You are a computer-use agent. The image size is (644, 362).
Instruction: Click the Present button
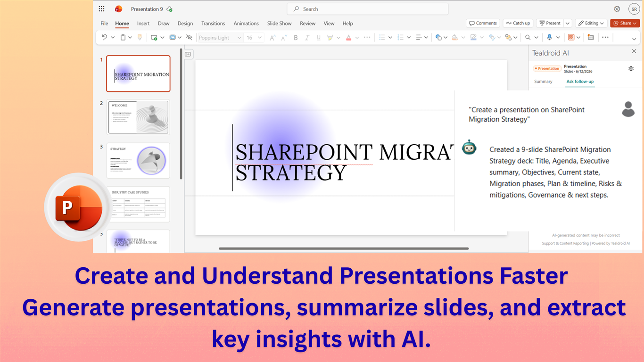550,23
